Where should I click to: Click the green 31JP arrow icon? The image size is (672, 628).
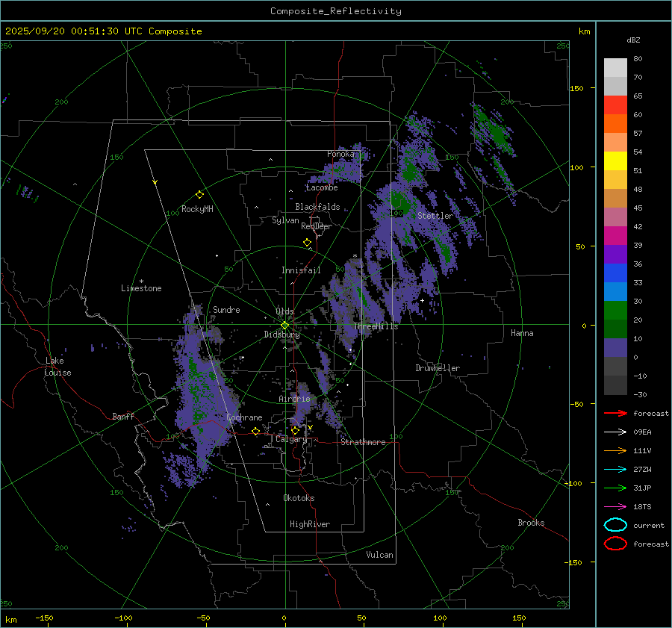615,488
